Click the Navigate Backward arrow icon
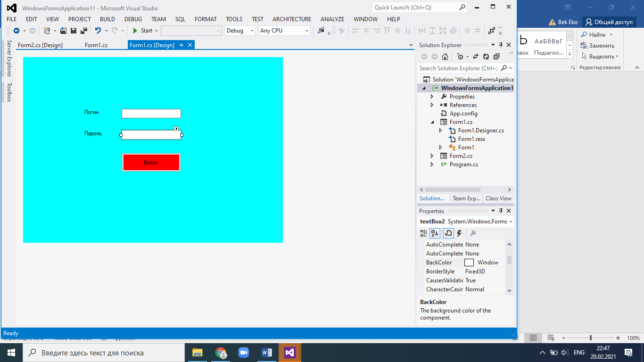Image resolution: width=644 pixels, height=362 pixels. [17, 31]
